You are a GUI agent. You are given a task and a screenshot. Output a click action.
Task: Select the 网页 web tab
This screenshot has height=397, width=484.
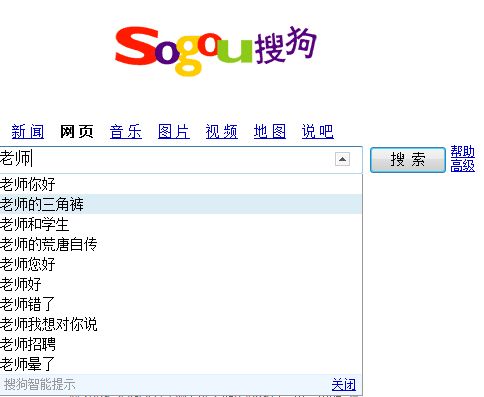76,131
